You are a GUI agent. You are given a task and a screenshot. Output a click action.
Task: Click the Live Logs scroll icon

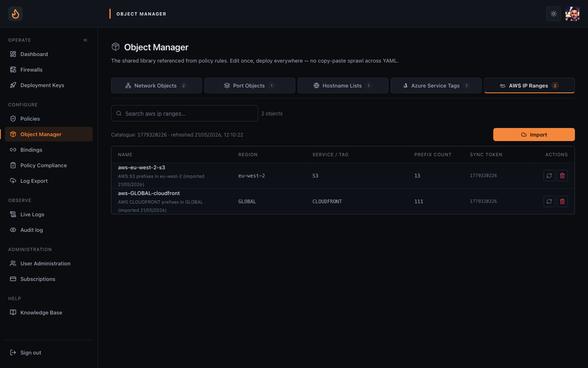point(13,214)
